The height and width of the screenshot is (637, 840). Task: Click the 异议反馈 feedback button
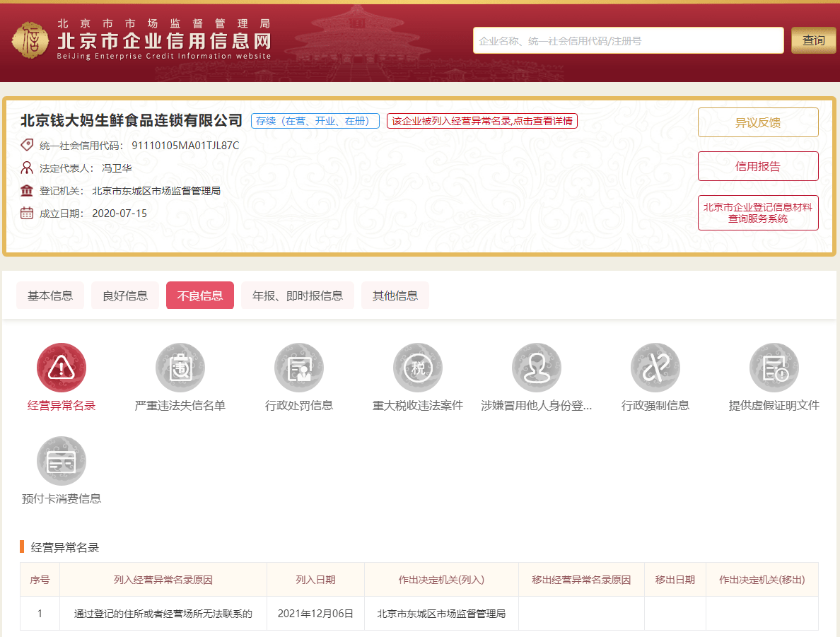[758, 122]
